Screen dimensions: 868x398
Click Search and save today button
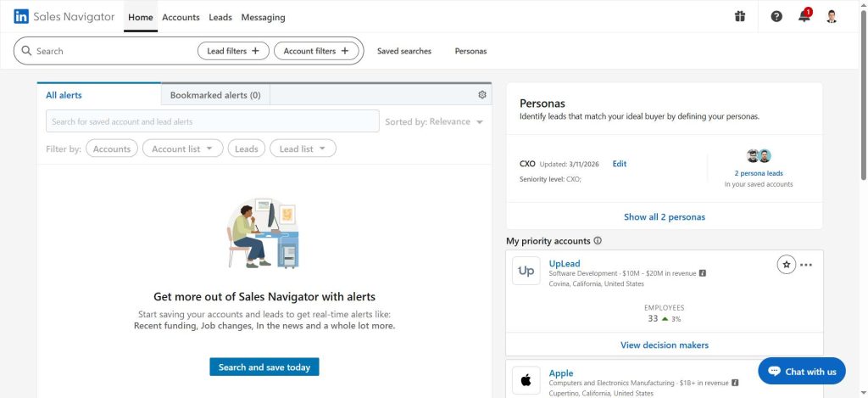pos(264,367)
